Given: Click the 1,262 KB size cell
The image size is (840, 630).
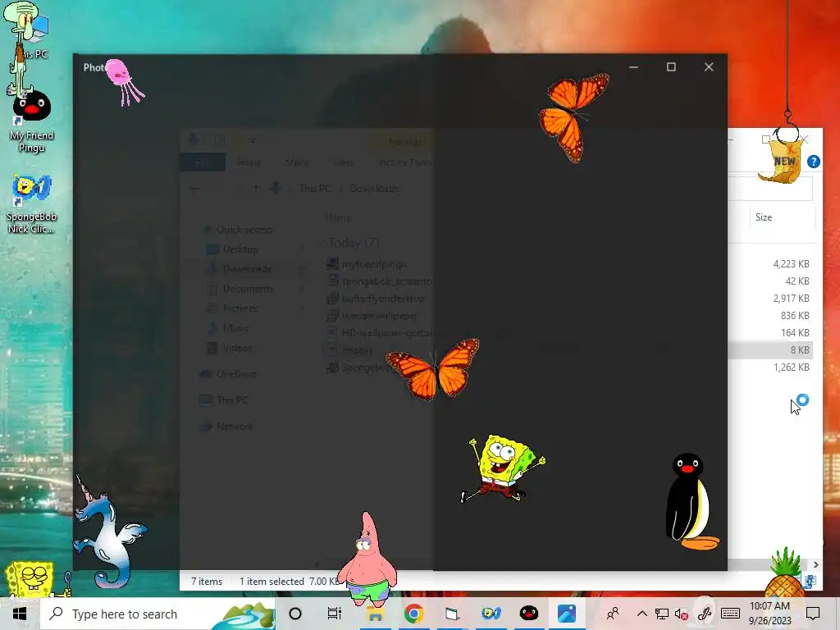Looking at the screenshot, I should coord(791,367).
